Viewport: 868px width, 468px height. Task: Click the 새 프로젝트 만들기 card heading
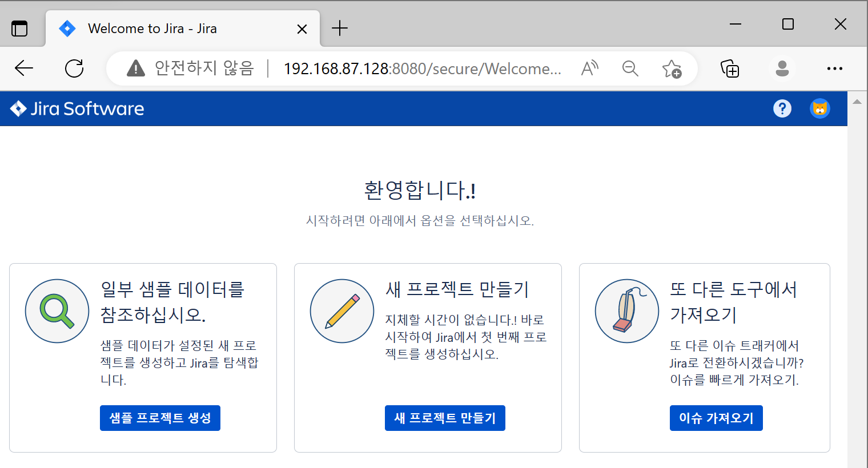tap(457, 289)
